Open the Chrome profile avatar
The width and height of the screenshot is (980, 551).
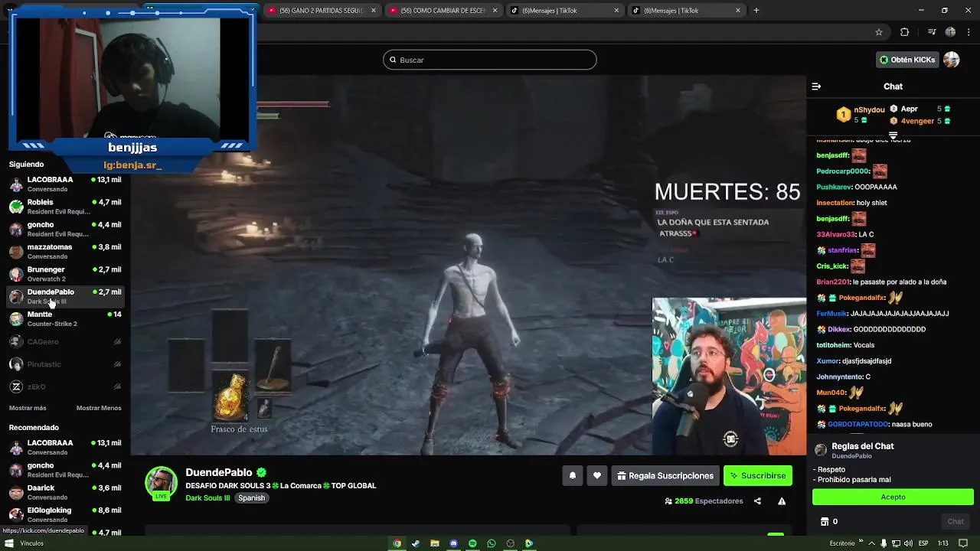pos(950,32)
